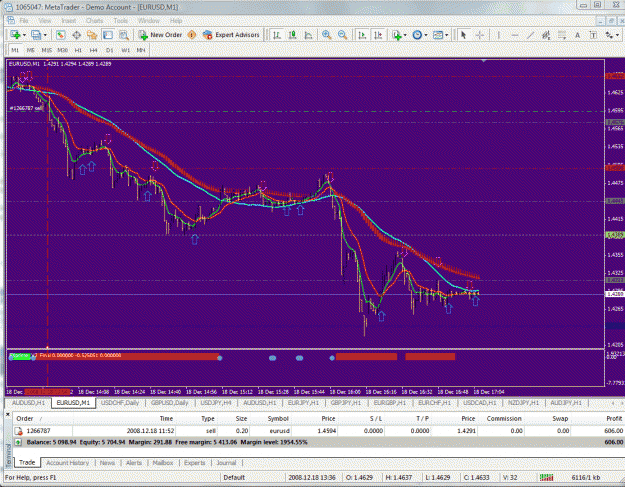Click the Zoom In magnifier icon
625x487 pixels.
pyautogui.click(x=326, y=35)
